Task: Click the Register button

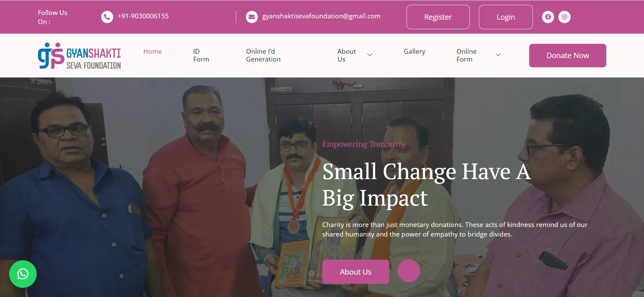Action: coord(438,17)
